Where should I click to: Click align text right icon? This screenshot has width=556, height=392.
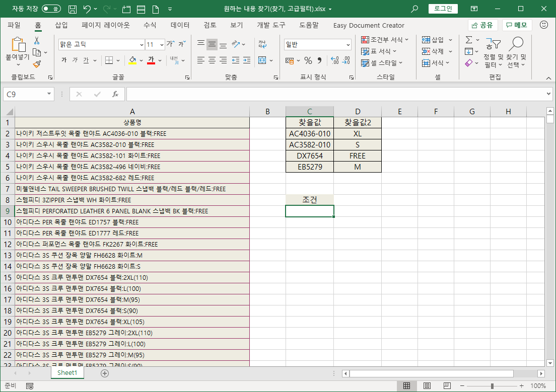tap(223, 60)
